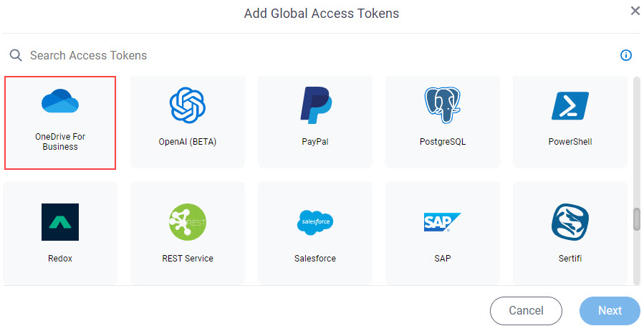This screenshot has height=331, width=644.
Task: Click the Cancel button
Action: [x=526, y=311]
